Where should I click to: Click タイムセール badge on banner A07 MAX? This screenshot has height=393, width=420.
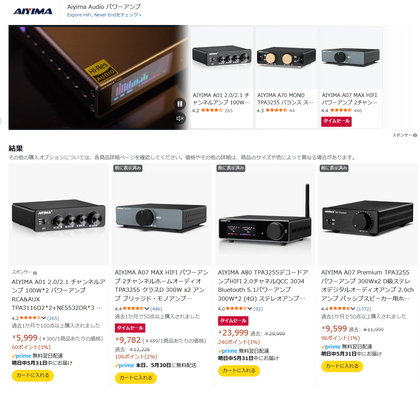coord(336,121)
